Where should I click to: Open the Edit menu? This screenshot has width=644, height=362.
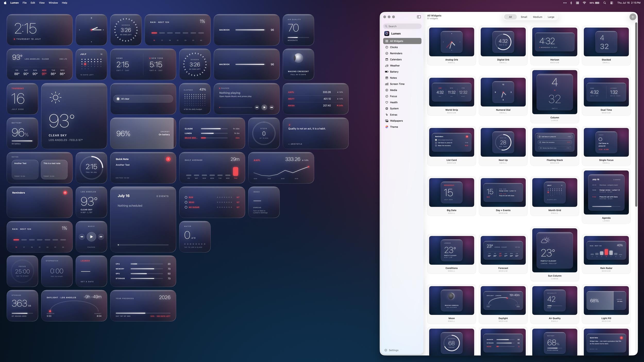coord(33,3)
